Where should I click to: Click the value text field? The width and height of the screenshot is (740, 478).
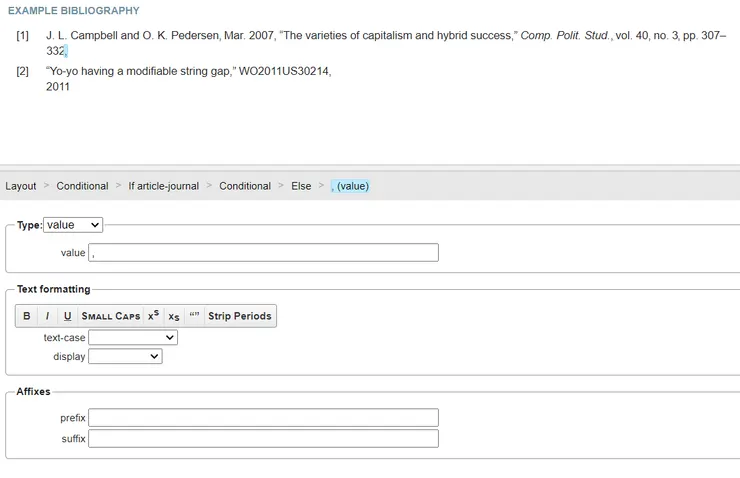coord(263,253)
